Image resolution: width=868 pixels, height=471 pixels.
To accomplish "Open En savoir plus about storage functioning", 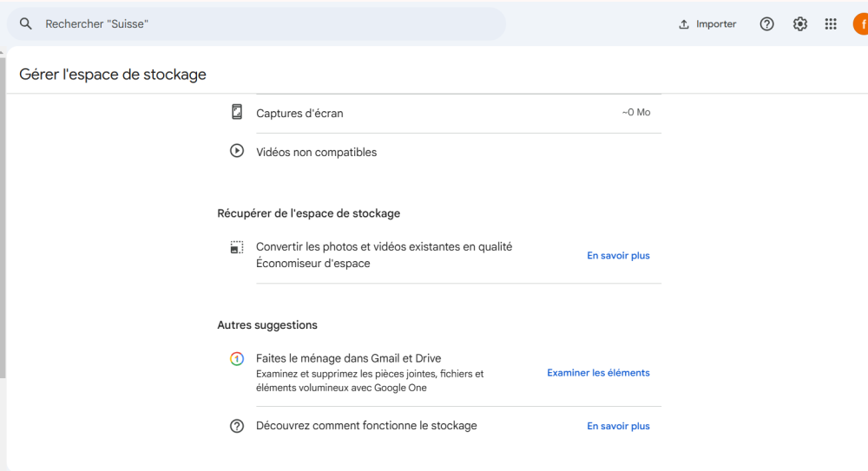I will [x=618, y=427].
